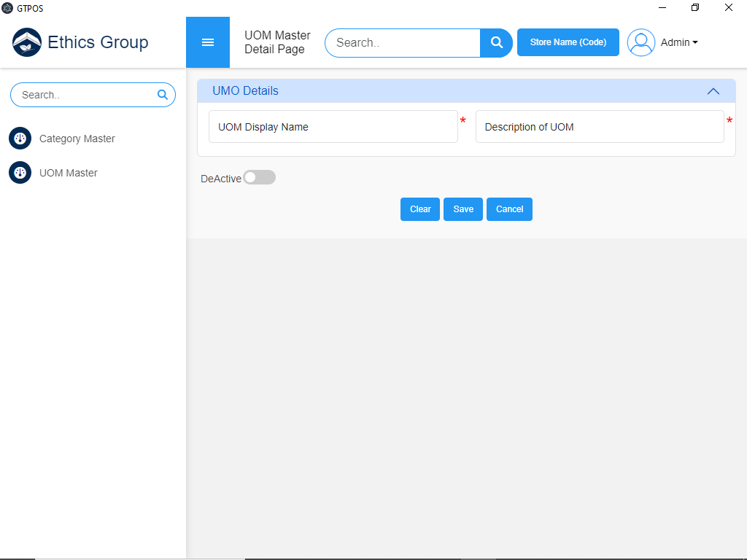Image resolution: width=747 pixels, height=560 pixels.
Task: Click the Cancel button
Action: (x=509, y=209)
